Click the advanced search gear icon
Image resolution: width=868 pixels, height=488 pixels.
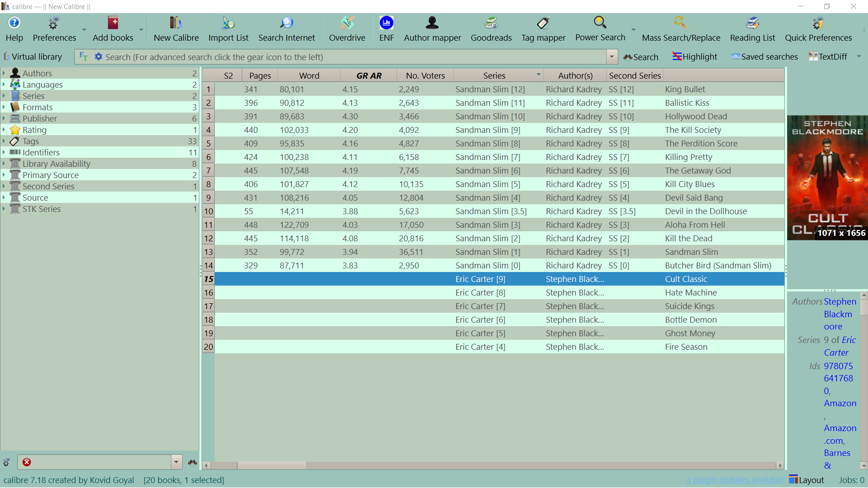pyautogui.click(x=98, y=57)
